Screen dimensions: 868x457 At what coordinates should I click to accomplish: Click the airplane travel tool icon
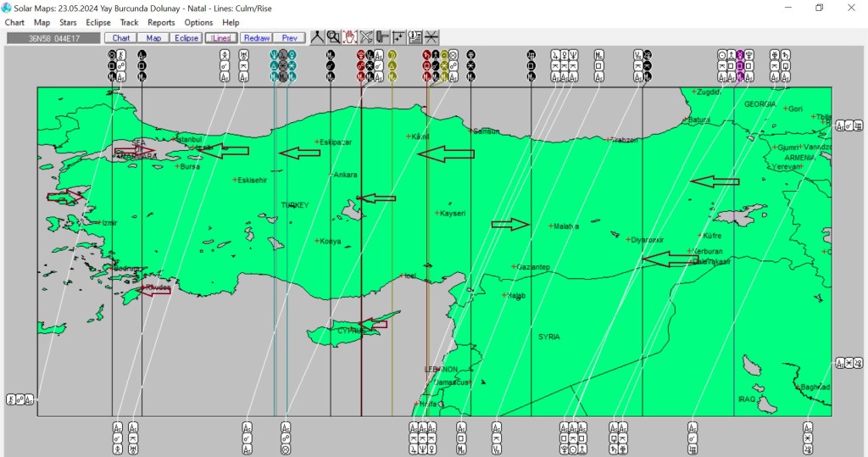point(366,37)
